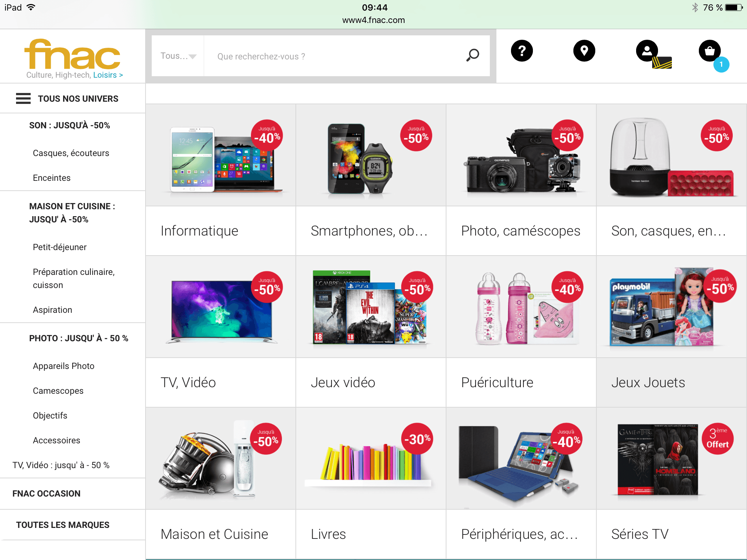The width and height of the screenshot is (747, 560).
Task: Click the help question mark icon
Action: coord(522,51)
